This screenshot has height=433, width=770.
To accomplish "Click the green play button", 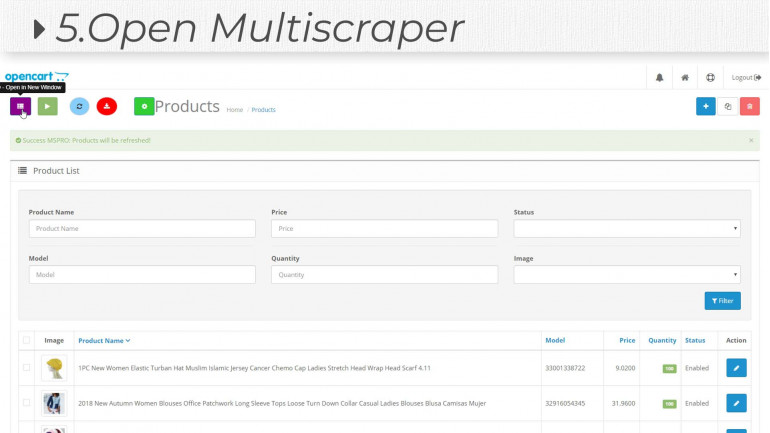I will [x=48, y=106].
